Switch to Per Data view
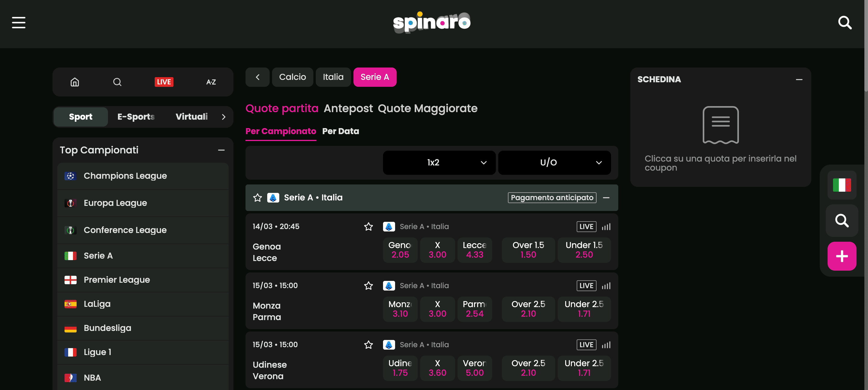Image resolution: width=868 pixels, height=390 pixels. point(340,131)
